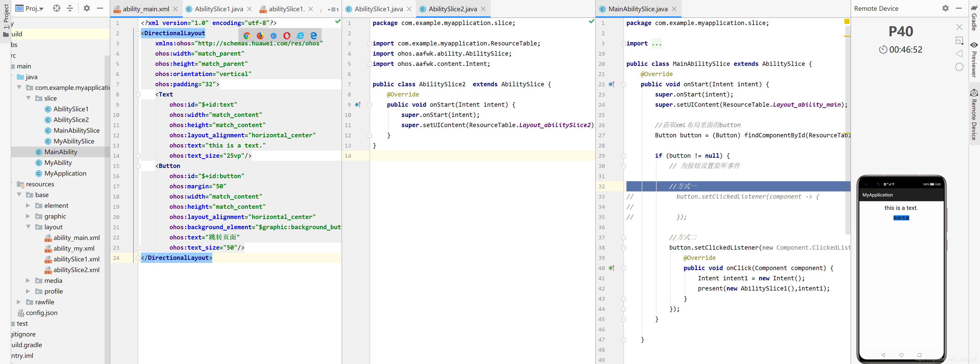
Task: Open Remote Device settings gear
Action: coord(945,8)
